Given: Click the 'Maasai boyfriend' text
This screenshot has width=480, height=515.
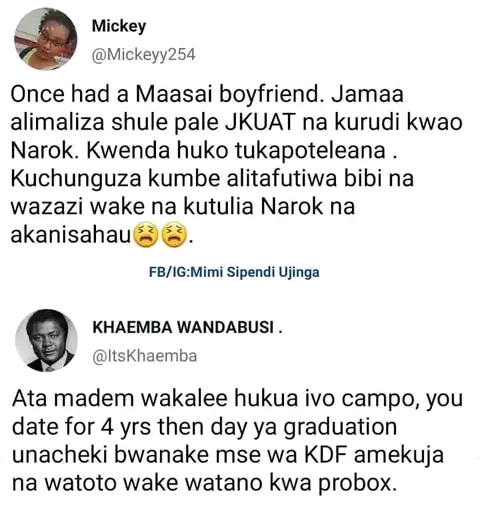Looking at the screenshot, I should 227,95.
